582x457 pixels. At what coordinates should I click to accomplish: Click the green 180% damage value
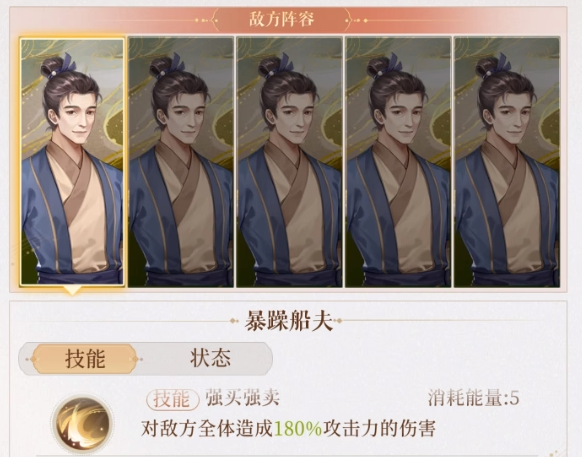(x=298, y=429)
